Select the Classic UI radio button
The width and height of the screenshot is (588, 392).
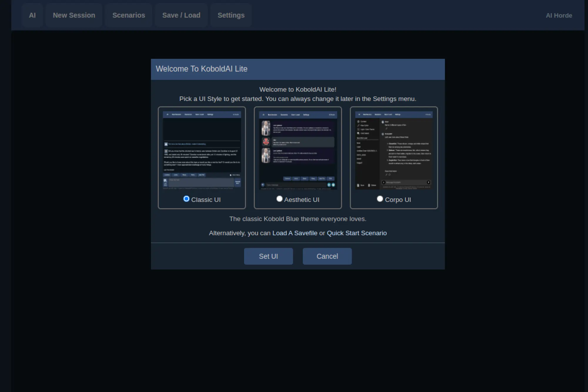click(186, 199)
